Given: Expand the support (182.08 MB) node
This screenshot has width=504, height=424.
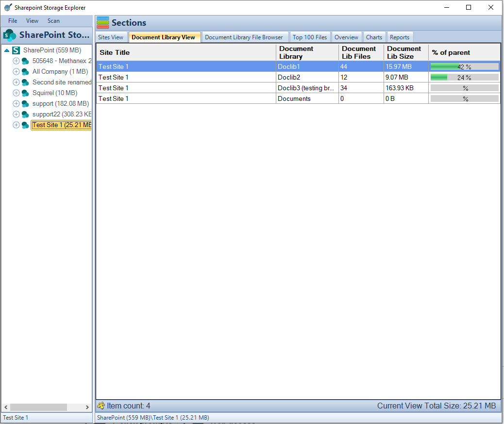Looking at the screenshot, I should 16,104.
